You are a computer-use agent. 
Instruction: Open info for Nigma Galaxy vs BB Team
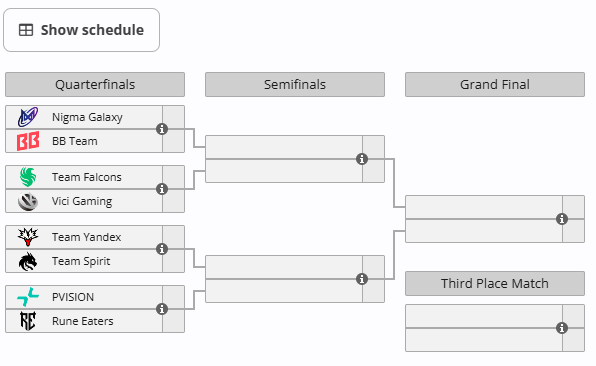[162, 129]
